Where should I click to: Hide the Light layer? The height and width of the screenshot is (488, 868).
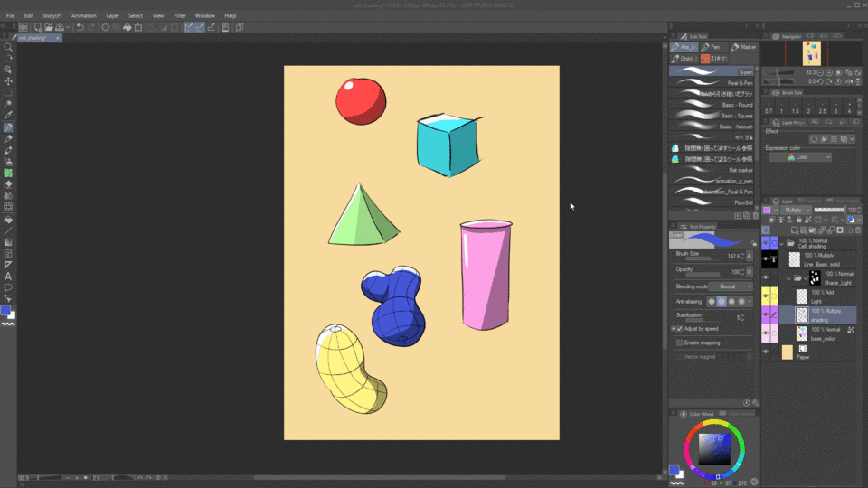coord(766,296)
